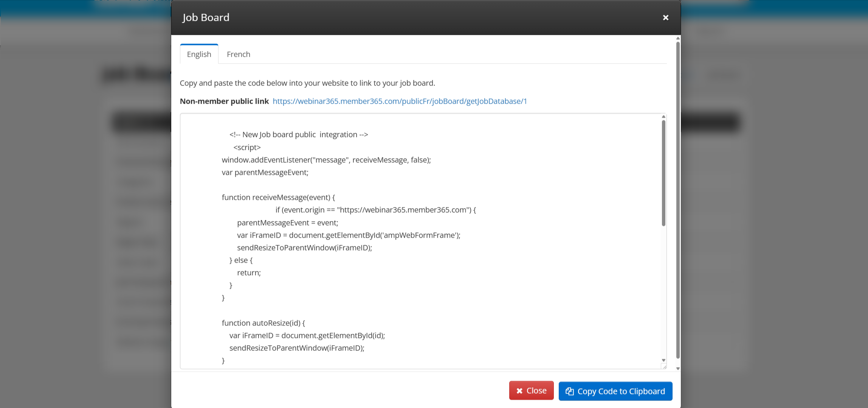The height and width of the screenshot is (408, 868).
Task: Click the code area scroll-up arrow
Action: 663,117
